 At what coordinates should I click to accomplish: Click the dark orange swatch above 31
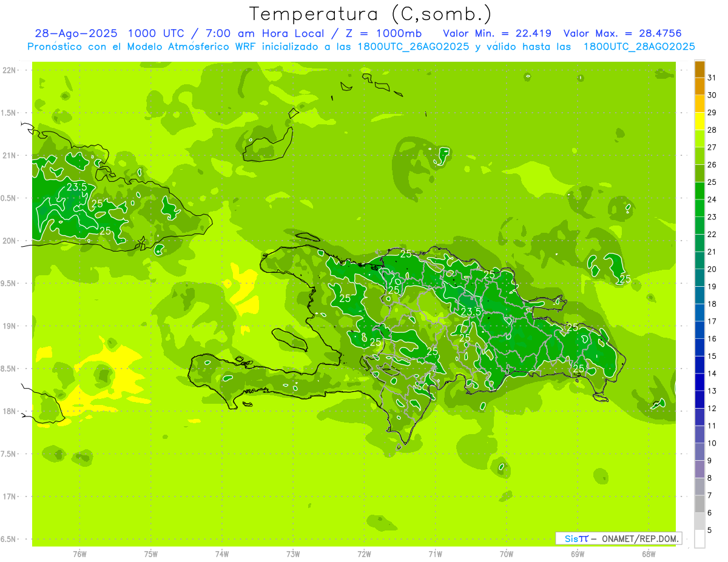pyautogui.click(x=699, y=70)
